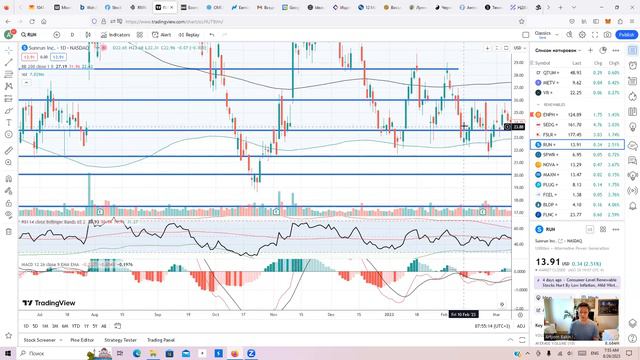Toggle hide all drawings eye icon

[9, 215]
